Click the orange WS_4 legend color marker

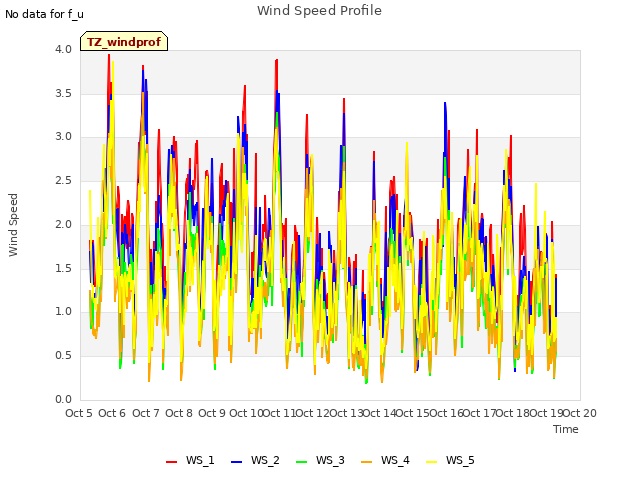point(367,462)
